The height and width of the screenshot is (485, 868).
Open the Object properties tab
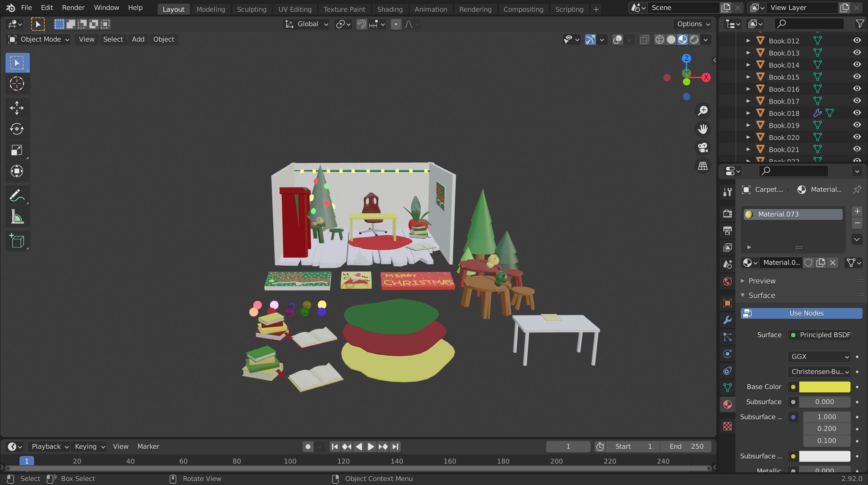point(728,303)
